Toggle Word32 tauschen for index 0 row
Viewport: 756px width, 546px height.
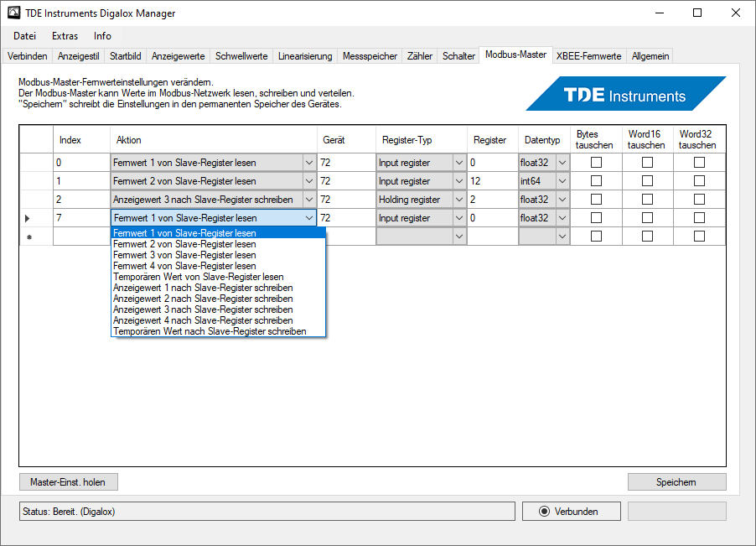coord(699,163)
